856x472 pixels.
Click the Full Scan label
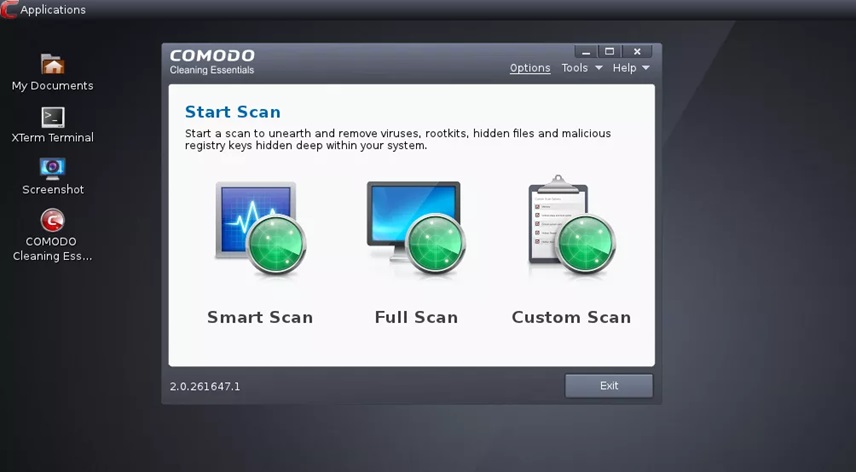pos(416,318)
